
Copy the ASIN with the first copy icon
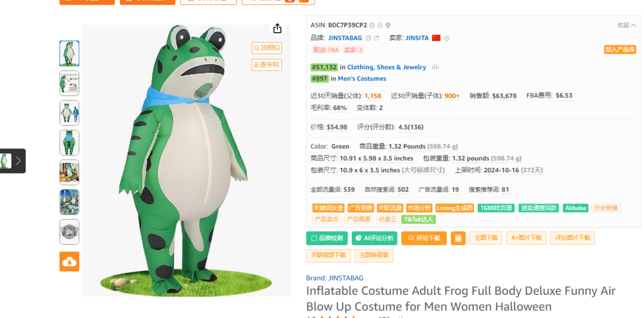[372, 25]
